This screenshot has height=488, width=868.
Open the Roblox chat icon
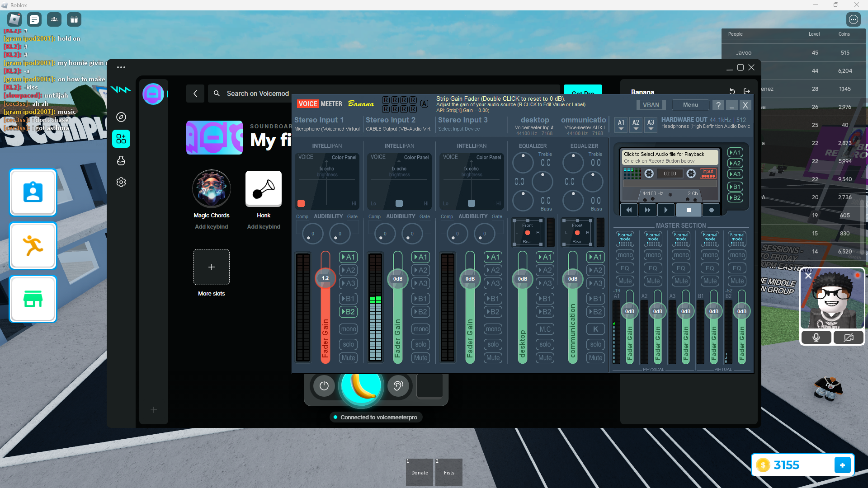click(34, 19)
